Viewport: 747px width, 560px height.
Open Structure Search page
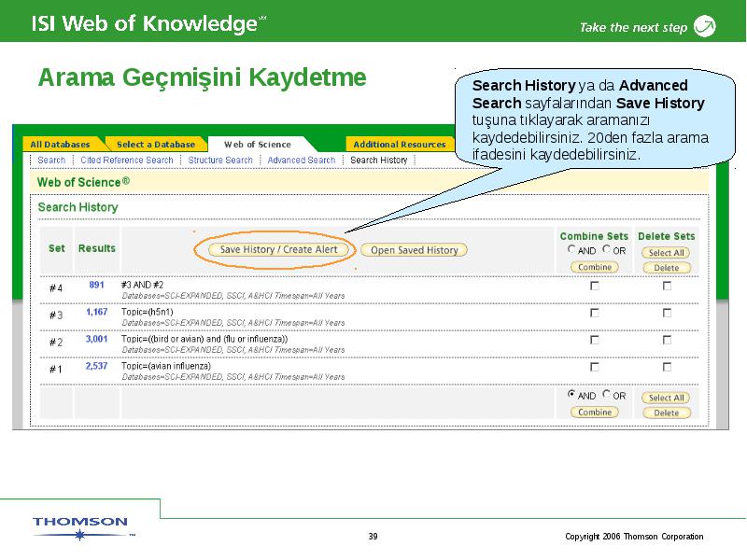click(x=220, y=160)
